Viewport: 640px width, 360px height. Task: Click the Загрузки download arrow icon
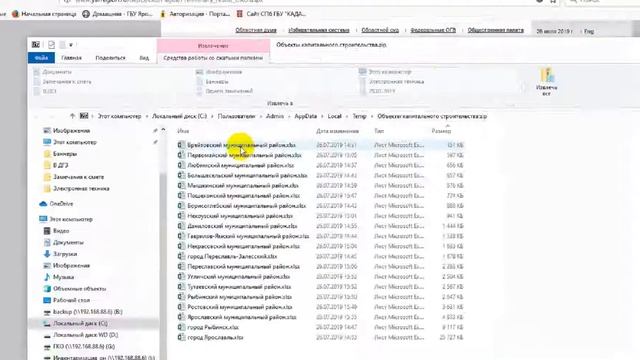(47, 254)
